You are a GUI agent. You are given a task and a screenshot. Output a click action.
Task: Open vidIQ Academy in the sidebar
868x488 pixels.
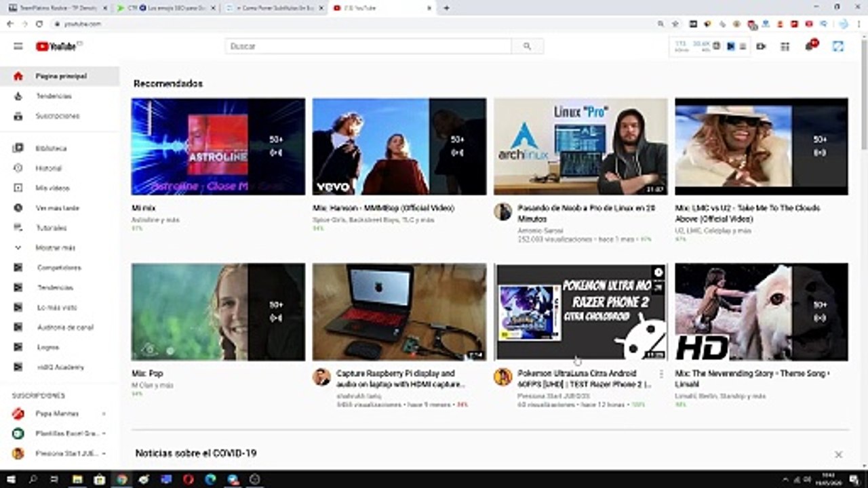(60, 367)
